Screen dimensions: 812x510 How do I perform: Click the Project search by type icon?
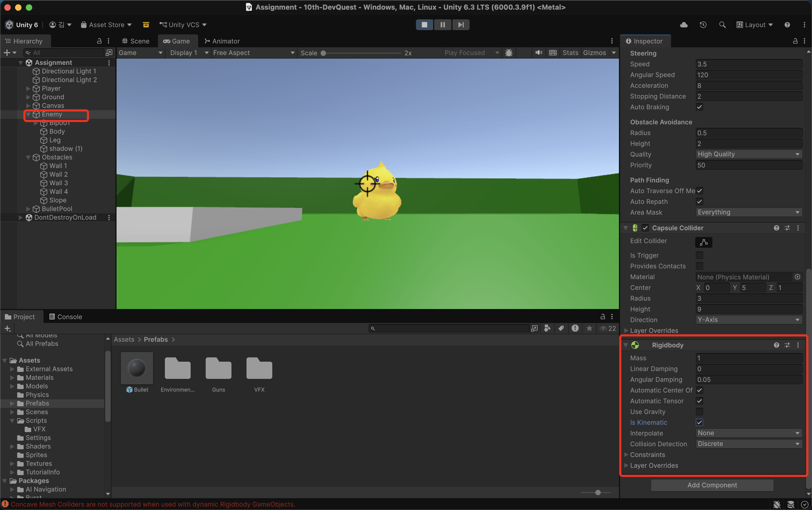[x=548, y=328]
